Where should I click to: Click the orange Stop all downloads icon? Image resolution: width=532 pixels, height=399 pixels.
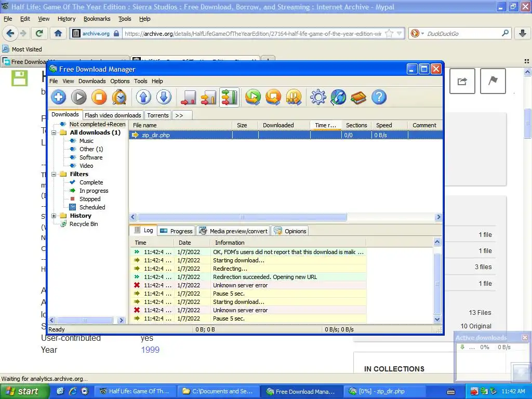pyautogui.click(x=273, y=97)
